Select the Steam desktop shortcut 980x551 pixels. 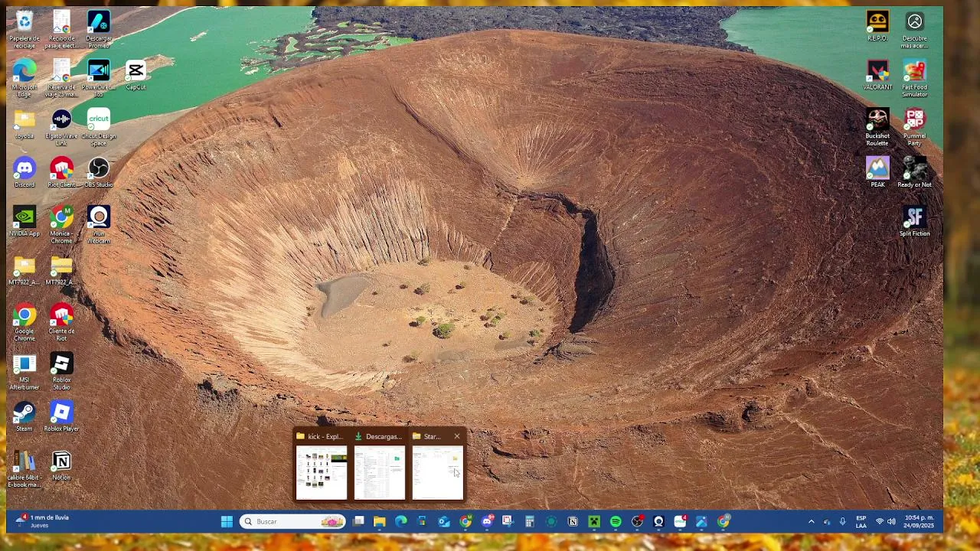point(24,417)
